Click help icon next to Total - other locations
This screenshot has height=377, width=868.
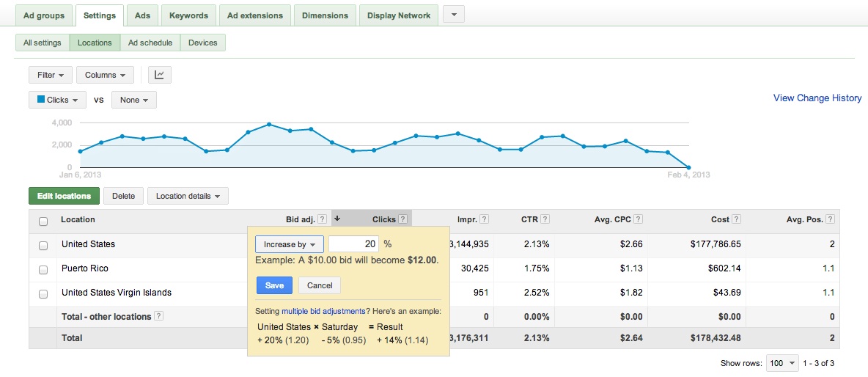click(x=159, y=316)
